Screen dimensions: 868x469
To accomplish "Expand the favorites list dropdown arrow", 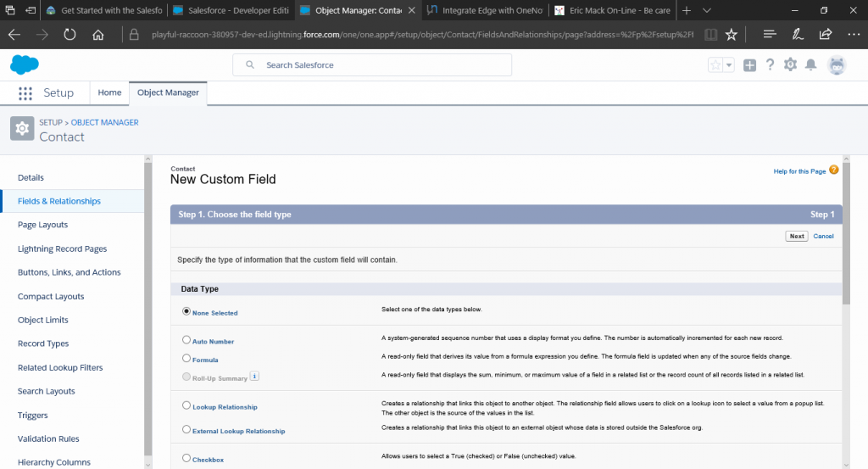I will click(729, 65).
